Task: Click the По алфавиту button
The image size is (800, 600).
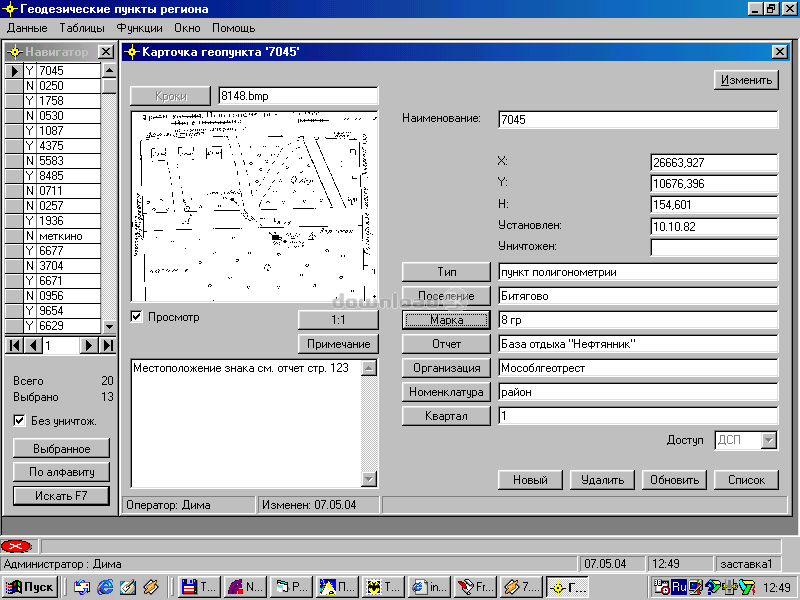Action: [61, 472]
